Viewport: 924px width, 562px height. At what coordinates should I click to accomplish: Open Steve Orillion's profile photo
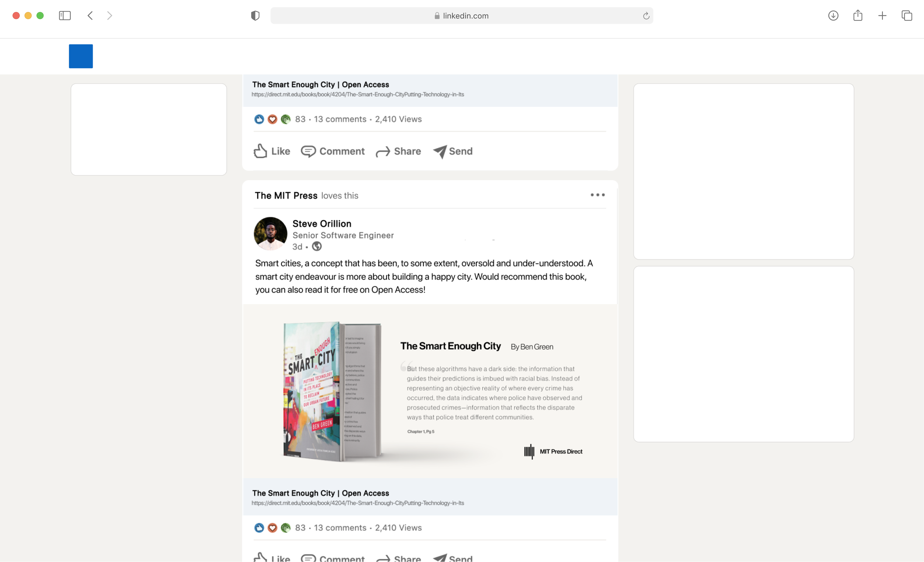(x=270, y=233)
